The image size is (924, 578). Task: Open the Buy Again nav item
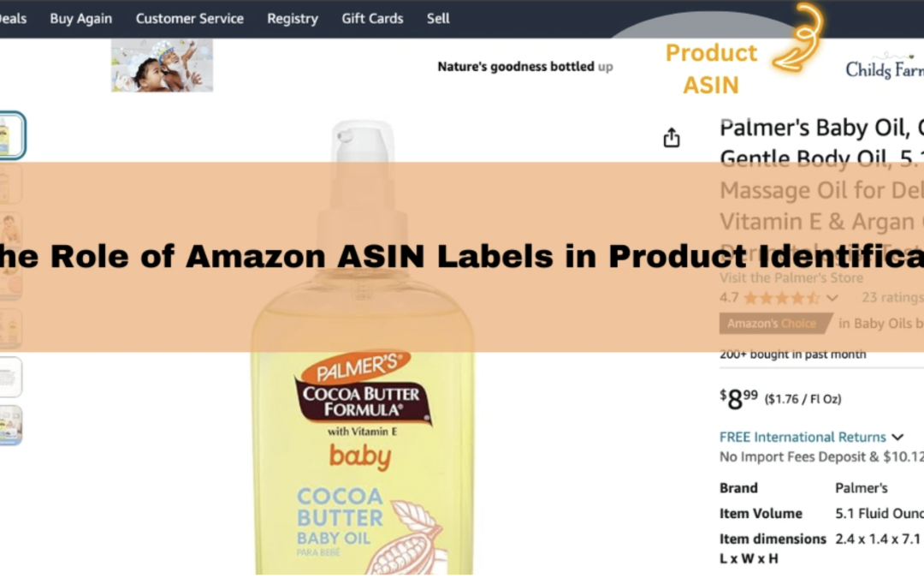(80, 19)
